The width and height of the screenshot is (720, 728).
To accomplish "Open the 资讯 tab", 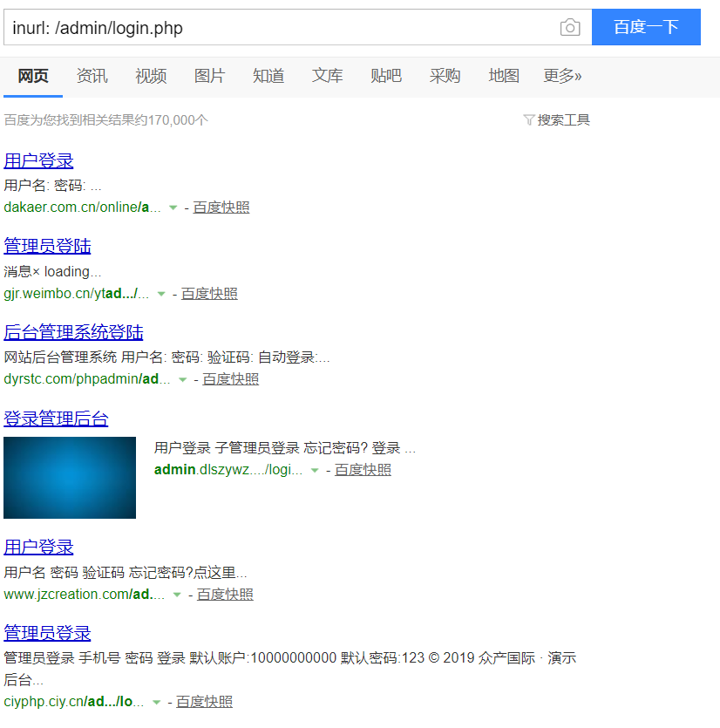I will tap(92, 76).
